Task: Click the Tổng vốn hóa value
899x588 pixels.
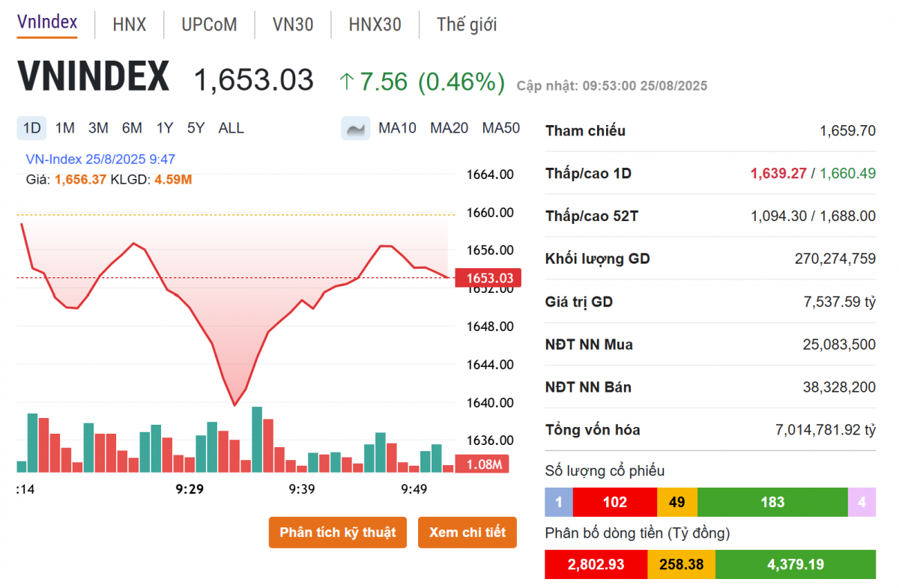Action: (x=825, y=430)
